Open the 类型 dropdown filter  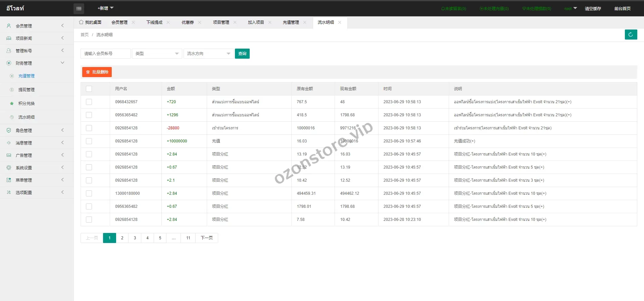[157, 54]
